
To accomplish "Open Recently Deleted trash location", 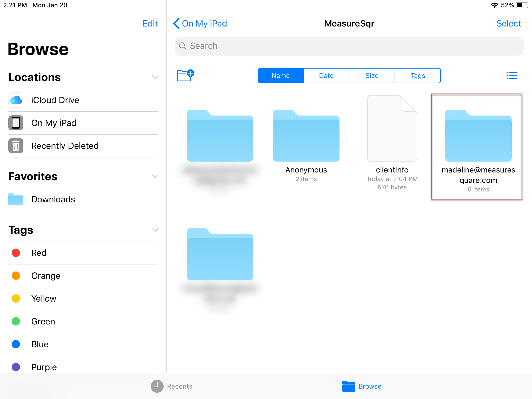I will (65, 146).
